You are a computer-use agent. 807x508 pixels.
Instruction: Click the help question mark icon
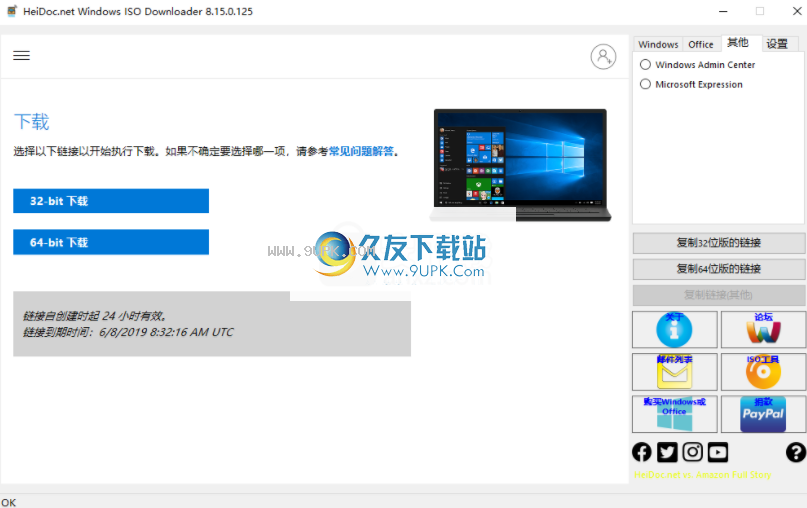(x=796, y=452)
